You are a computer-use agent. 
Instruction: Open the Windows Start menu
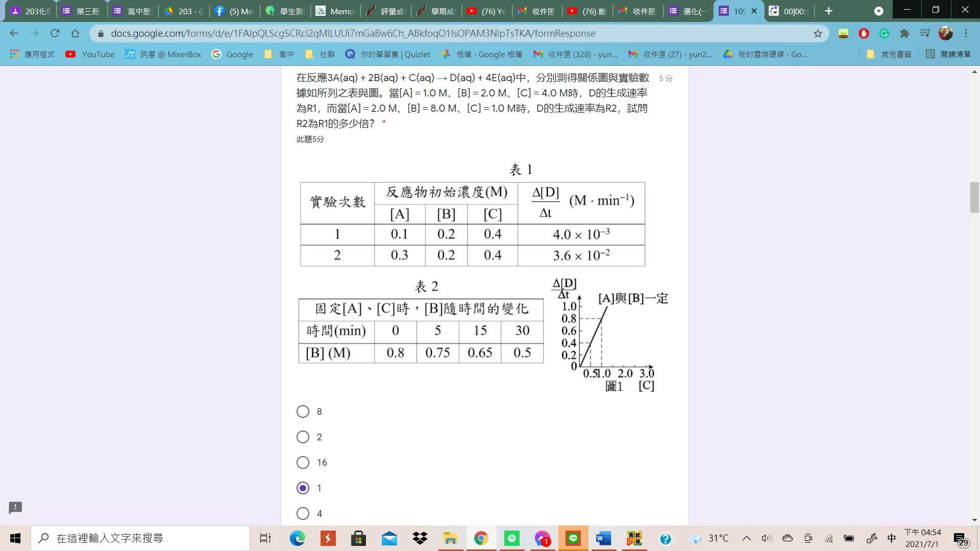pos(15,538)
